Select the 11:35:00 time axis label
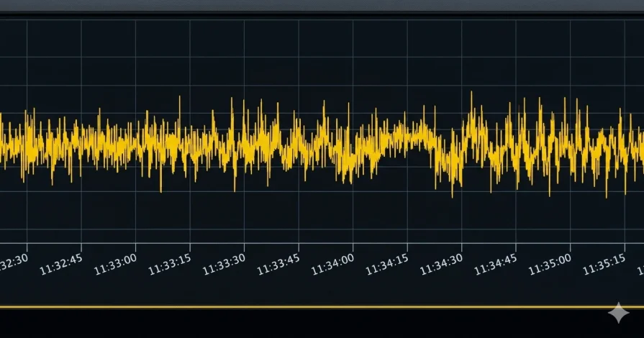Image resolution: width=644 pixels, height=338 pixels. (550, 264)
